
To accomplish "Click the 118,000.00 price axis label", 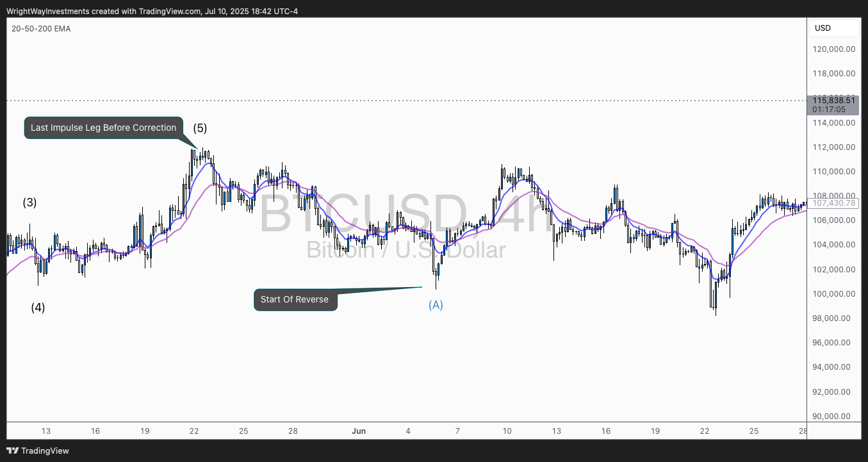I will pyautogui.click(x=834, y=73).
